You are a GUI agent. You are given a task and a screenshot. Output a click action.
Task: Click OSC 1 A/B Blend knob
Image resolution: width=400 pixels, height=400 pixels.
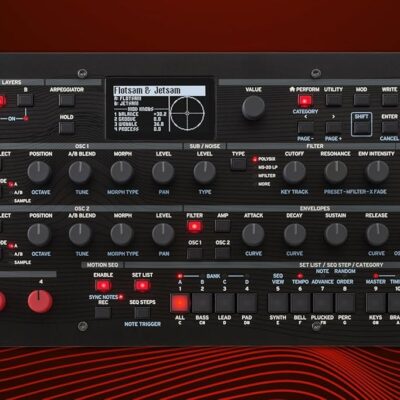(x=80, y=172)
